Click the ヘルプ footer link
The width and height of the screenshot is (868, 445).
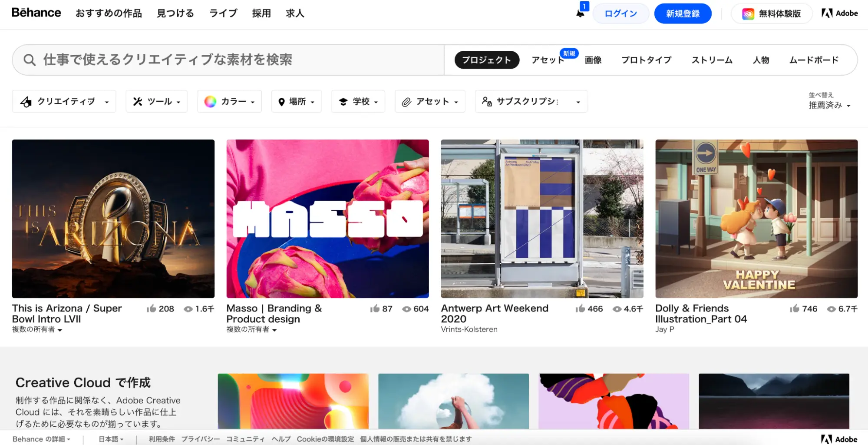point(281,439)
